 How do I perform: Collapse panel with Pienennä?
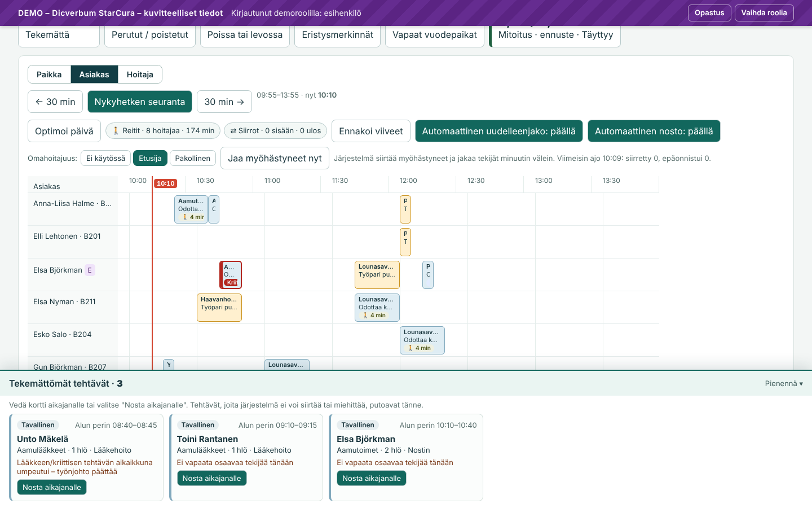click(x=784, y=384)
